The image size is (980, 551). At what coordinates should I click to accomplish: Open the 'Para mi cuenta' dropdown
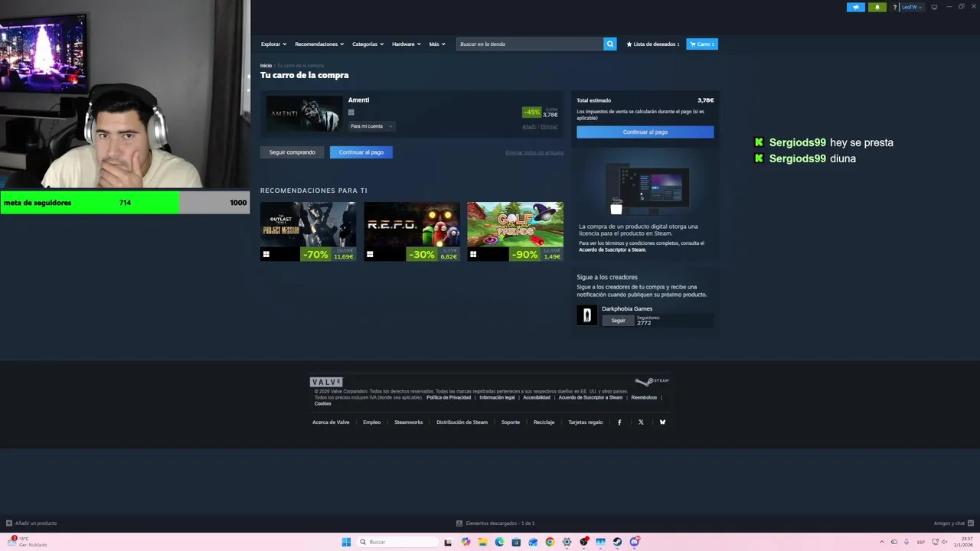371,126
